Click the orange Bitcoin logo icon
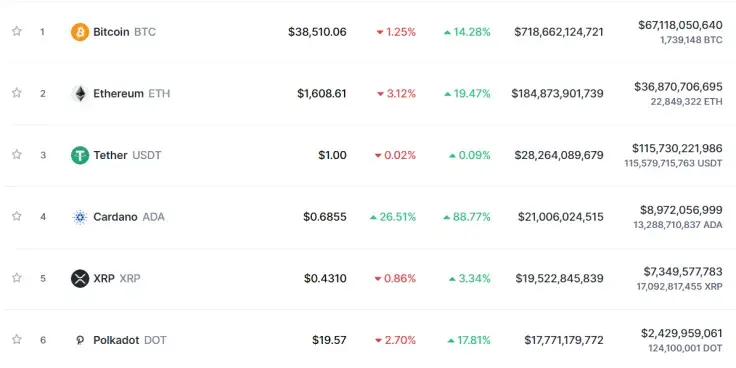The image size is (736, 368). (x=80, y=32)
